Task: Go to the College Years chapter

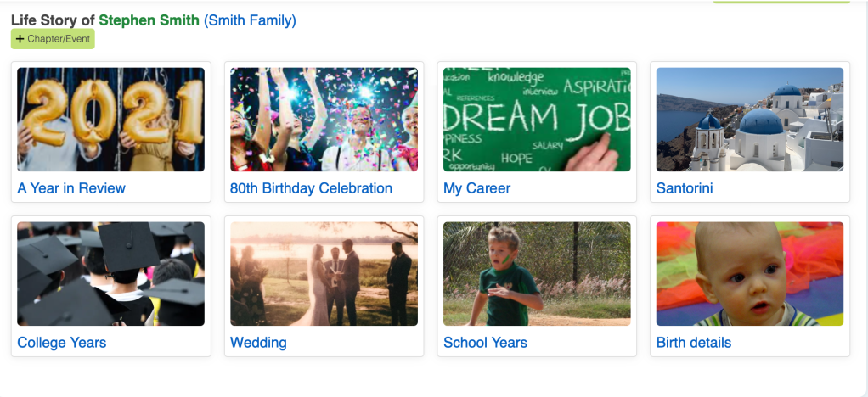Action: 62,343
